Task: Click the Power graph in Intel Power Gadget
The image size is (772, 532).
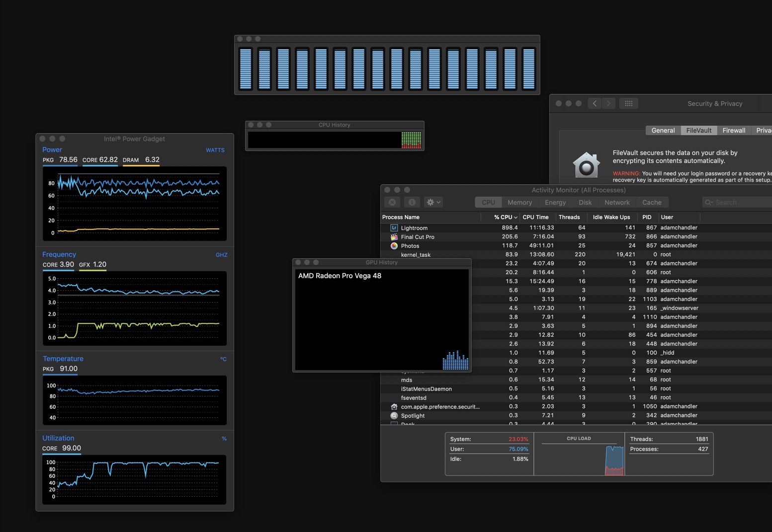Action: point(134,204)
